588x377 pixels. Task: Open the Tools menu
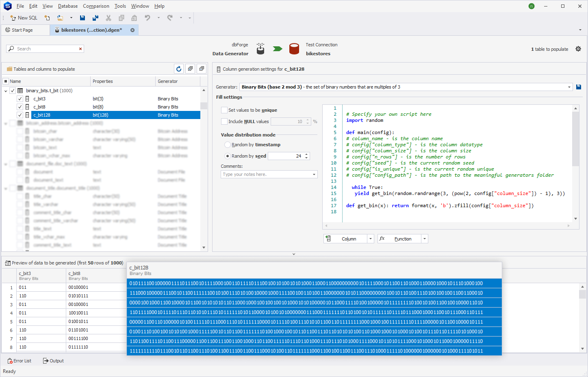pyautogui.click(x=120, y=6)
